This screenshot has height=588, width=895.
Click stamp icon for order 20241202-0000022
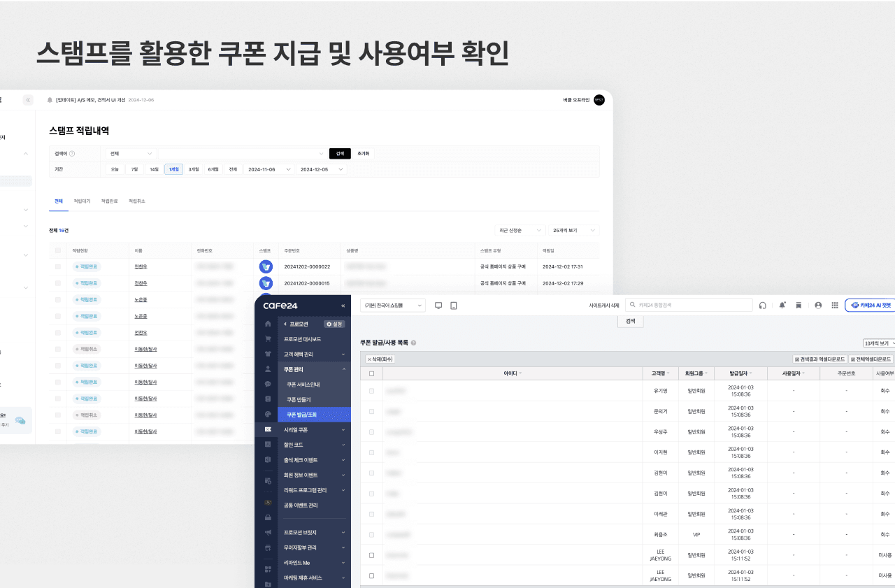tap(266, 266)
